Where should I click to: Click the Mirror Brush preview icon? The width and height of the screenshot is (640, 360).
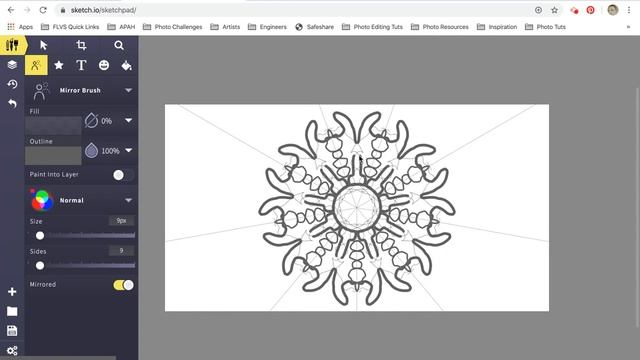tap(40, 91)
